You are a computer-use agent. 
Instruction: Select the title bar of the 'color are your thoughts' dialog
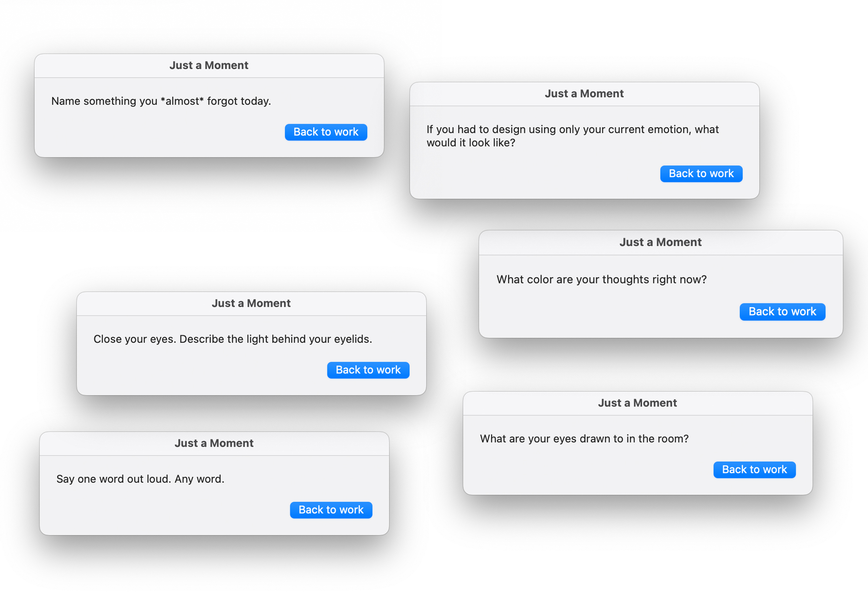tap(660, 243)
